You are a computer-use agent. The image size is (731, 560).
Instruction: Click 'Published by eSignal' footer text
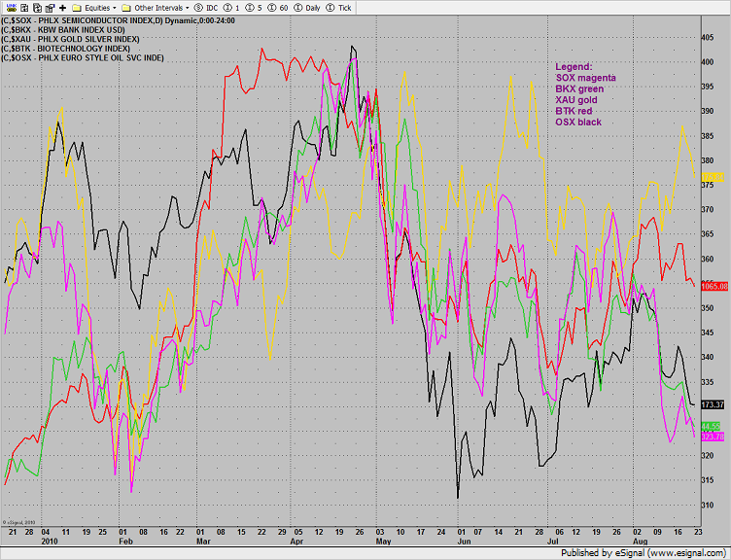click(x=644, y=553)
